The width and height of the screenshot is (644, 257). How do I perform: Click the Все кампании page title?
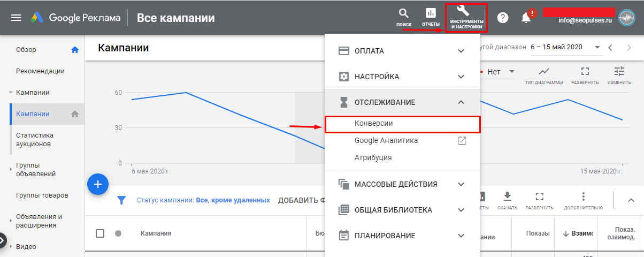coord(175,18)
